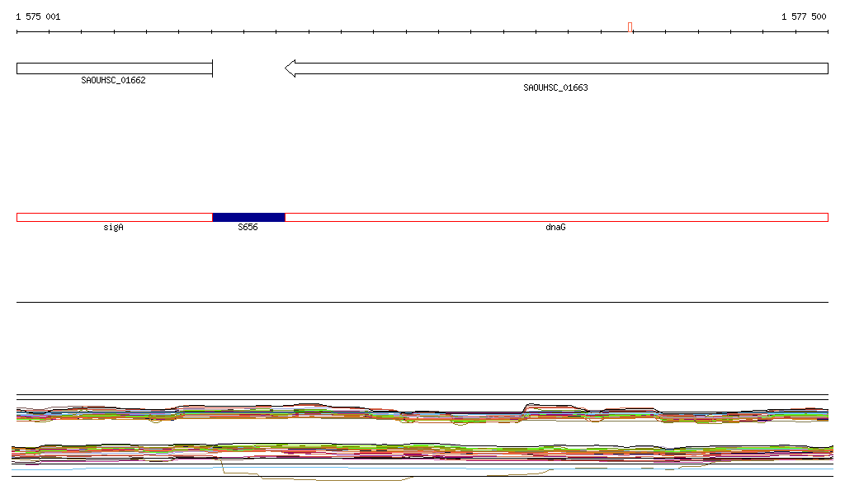This screenshot has height=504, width=845.
Task: Click the SAOUHSC_01663 label
Action: (x=555, y=87)
